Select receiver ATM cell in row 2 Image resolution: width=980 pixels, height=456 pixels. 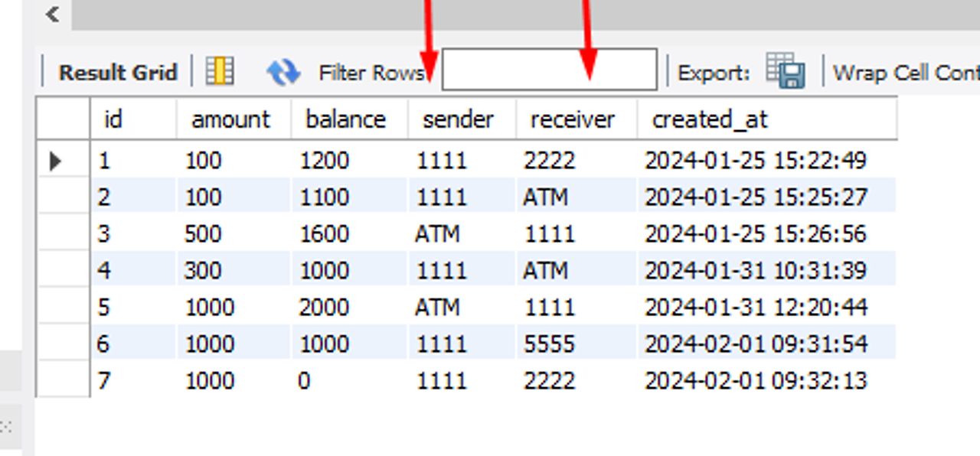pyautogui.click(x=577, y=197)
